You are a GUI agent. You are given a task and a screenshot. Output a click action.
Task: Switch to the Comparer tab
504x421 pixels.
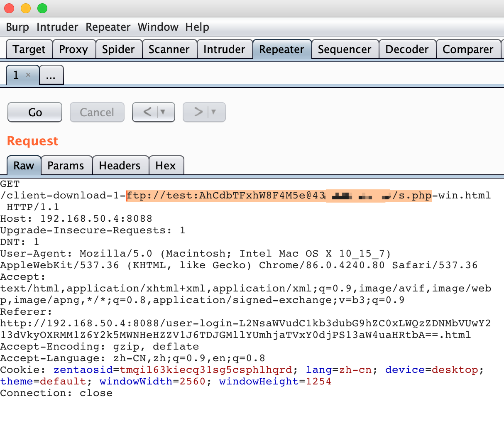click(468, 49)
